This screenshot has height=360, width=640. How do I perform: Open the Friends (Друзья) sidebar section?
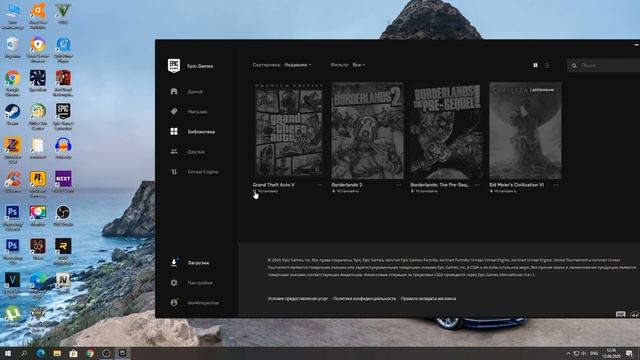point(188,151)
